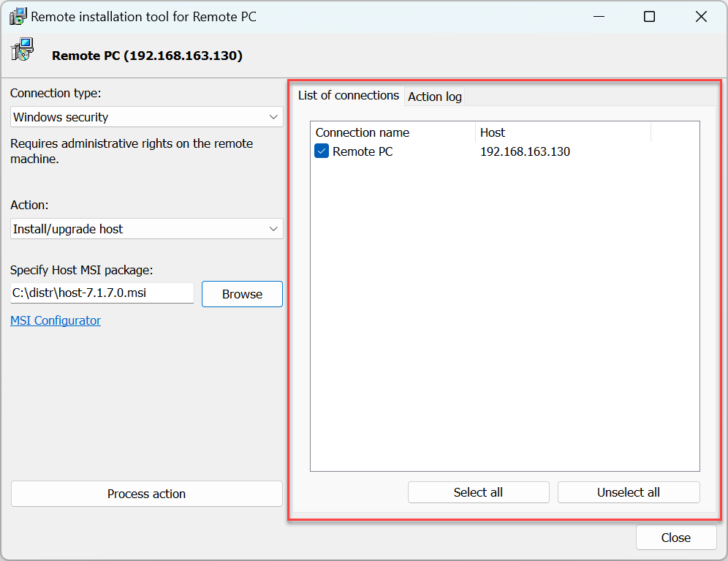The width and height of the screenshot is (728, 561).
Task: Uncheck the Remote PC connection checkbox
Action: tap(322, 151)
